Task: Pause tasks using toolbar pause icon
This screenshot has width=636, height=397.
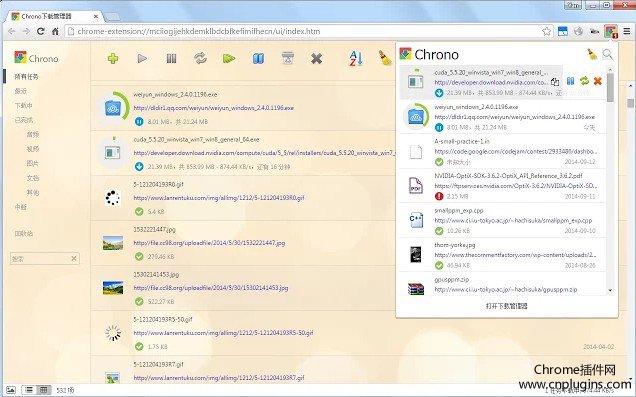Action: coord(171,58)
